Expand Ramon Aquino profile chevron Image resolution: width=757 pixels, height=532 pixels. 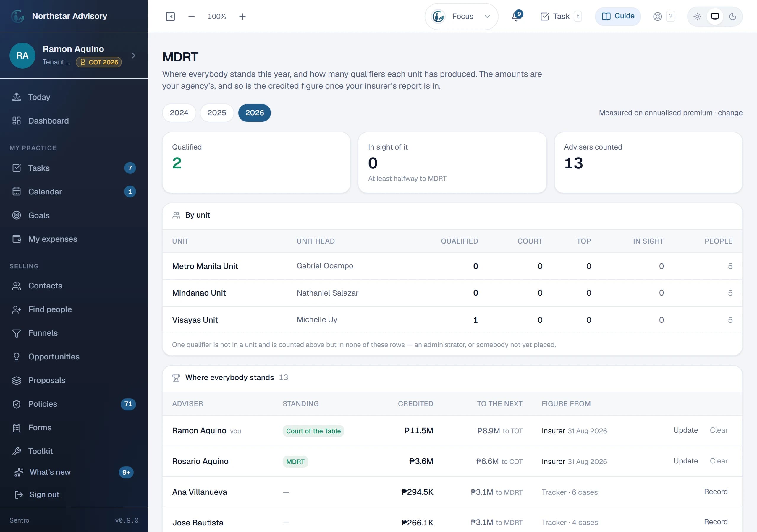click(x=134, y=56)
